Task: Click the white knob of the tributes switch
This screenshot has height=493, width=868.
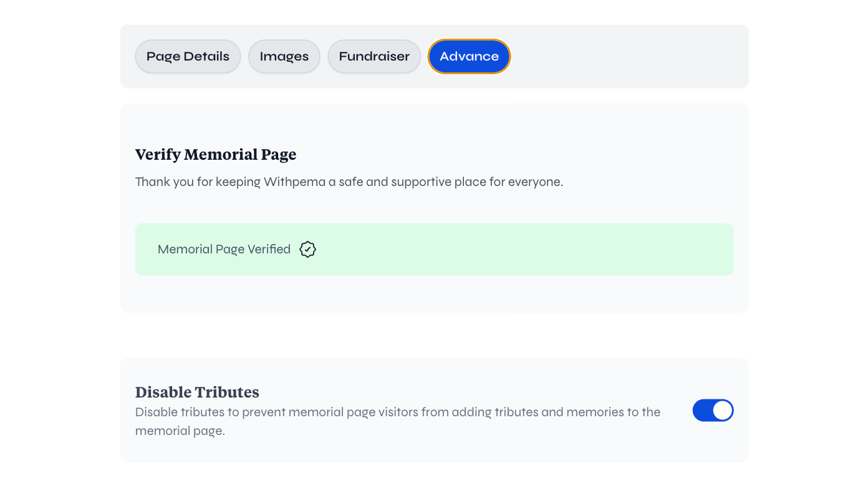Action: 722,411
